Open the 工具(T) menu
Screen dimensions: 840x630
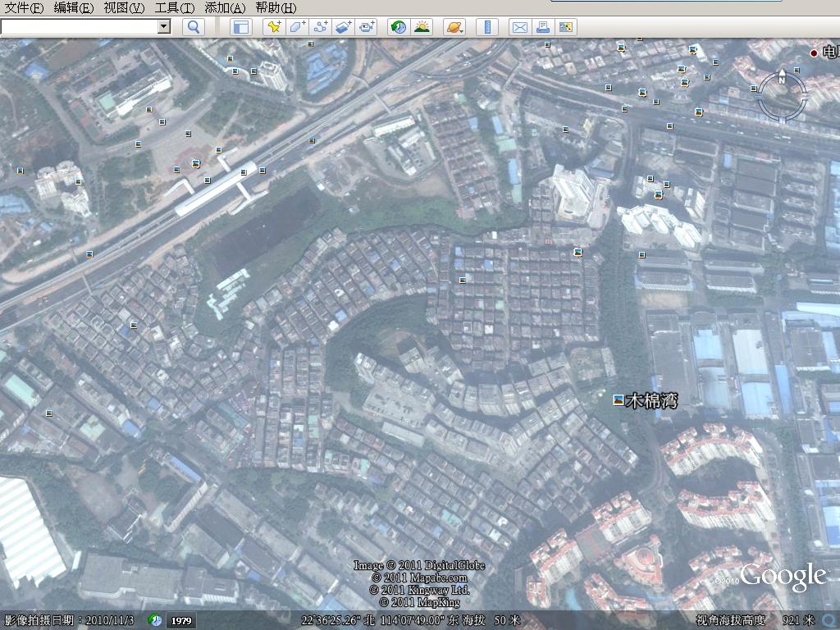pyautogui.click(x=174, y=8)
